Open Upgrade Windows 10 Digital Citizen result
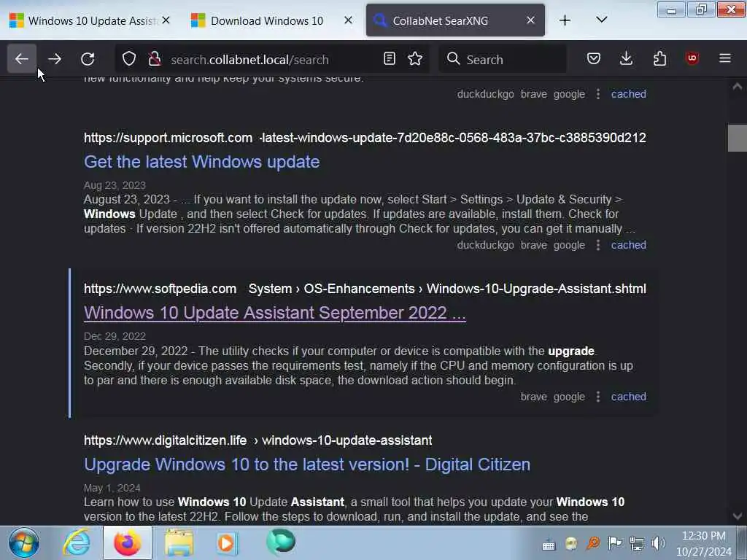747x560 pixels. click(307, 464)
